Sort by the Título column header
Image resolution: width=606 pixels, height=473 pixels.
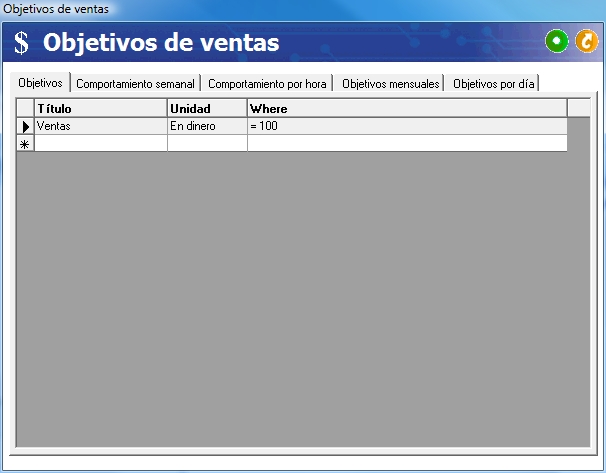pos(100,108)
